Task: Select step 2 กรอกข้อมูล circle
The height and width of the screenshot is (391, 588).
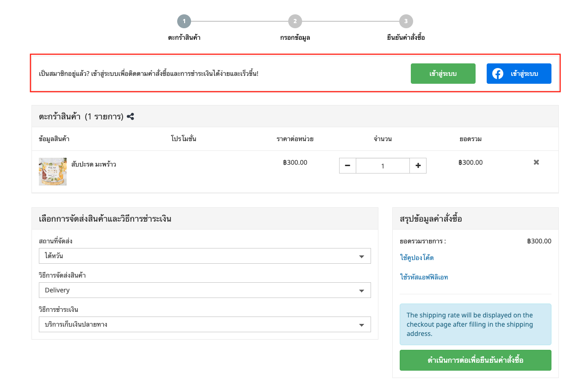Action: [x=295, y=21]
